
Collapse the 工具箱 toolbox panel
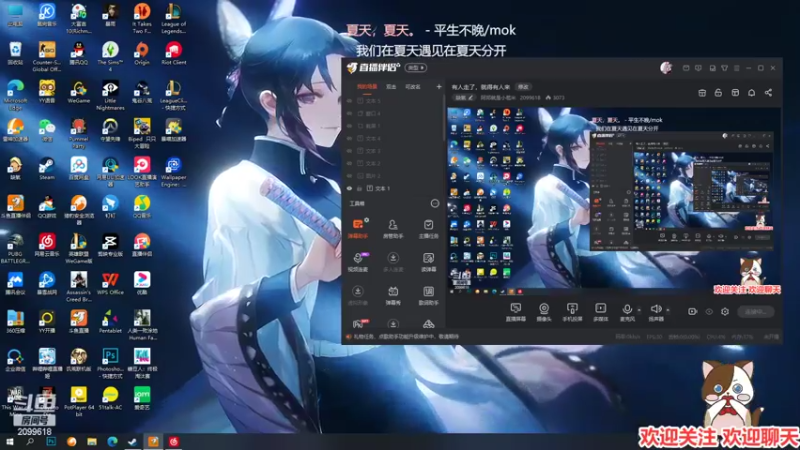coord(435,203)
